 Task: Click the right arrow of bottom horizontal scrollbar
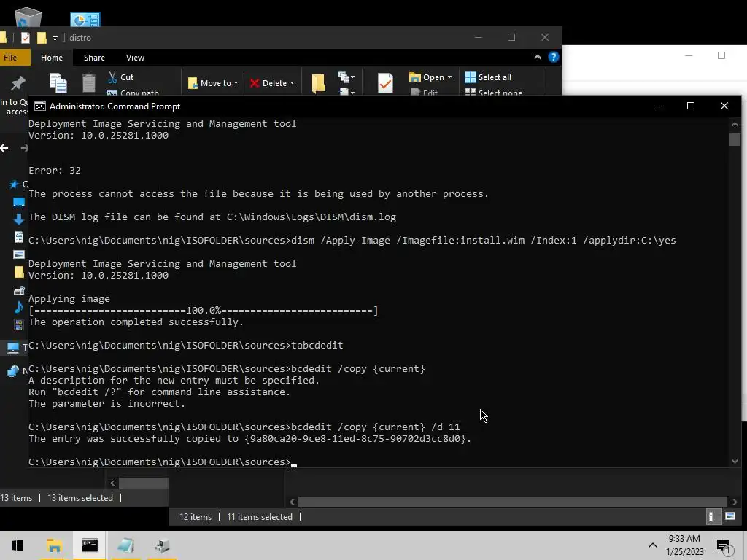[735, 502]
